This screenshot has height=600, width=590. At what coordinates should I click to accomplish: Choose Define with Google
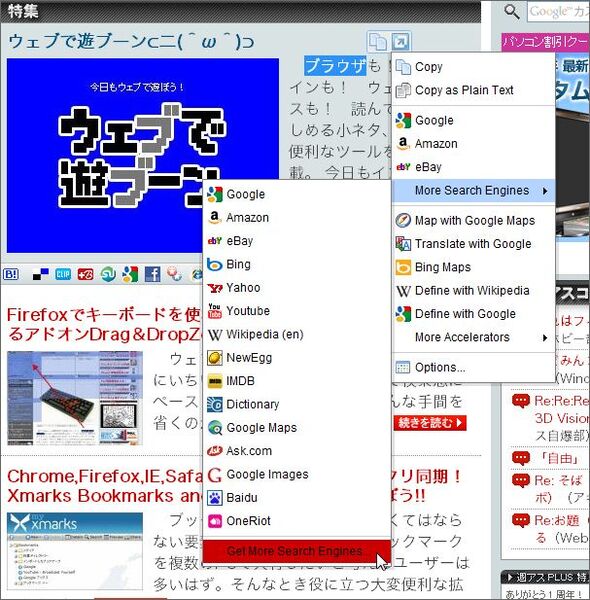473,314
